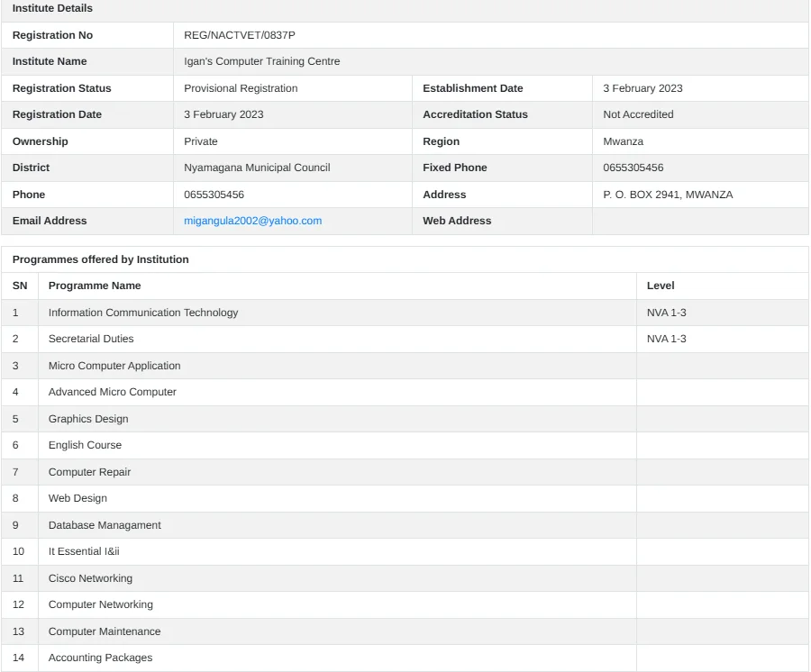The height and width of the screenshot is (672, 811).
Task: Click the Graphics Design programme
Action: [88, 419]
